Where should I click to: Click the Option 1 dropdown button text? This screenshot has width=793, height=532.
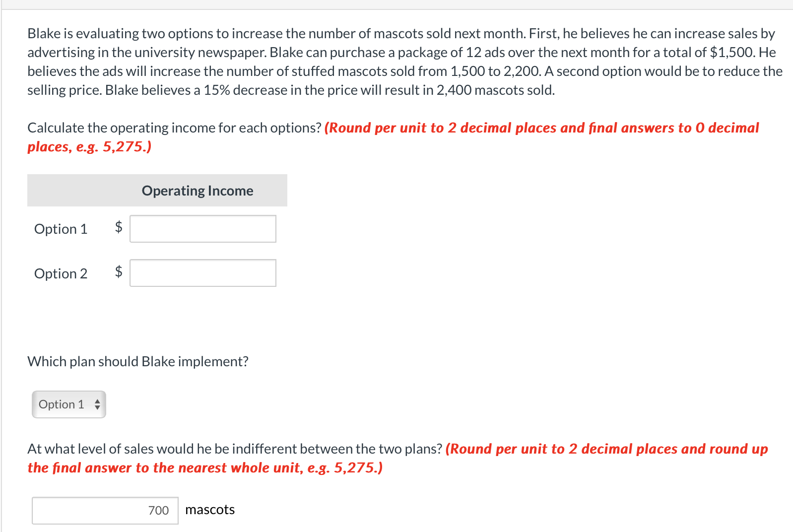click(62, 404)
